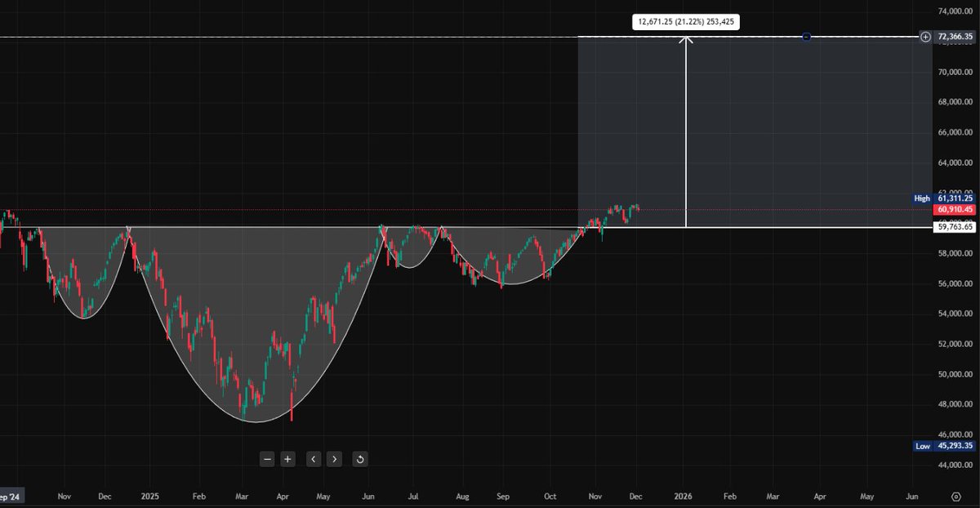Screen dimensions: 980x508
Task: Click the 58,000.00 price axis label
Action: click(955, 253)
